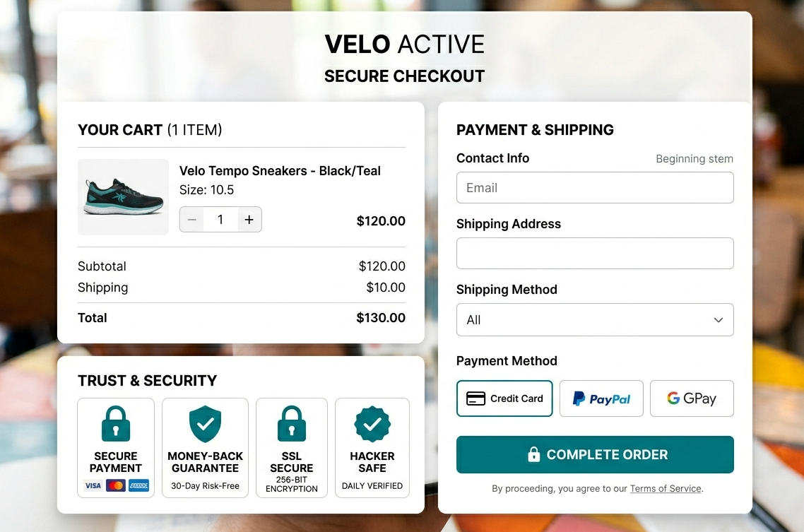Pick GPay payment option
The image size is (804, 532).
coord(692,398)
